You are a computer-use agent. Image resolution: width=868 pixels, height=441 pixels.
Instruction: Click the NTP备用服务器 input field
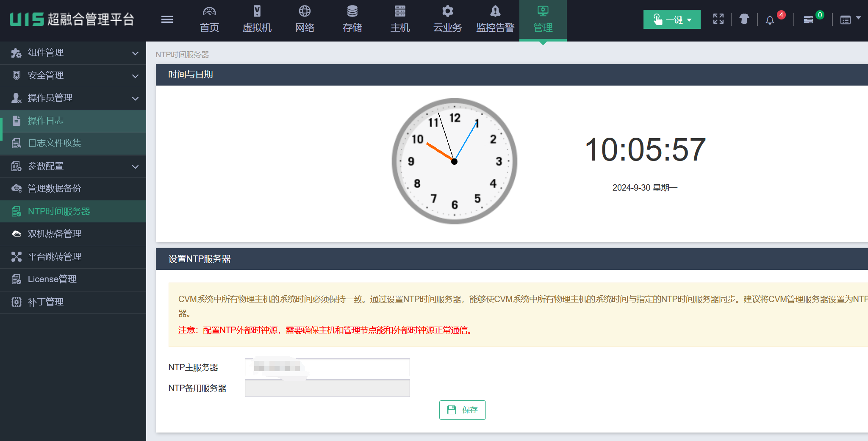[x=327, y=388]
